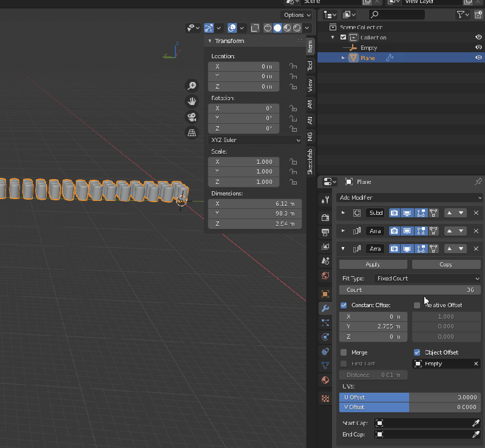The height and width of the screenshot is (448, 485).
Task: Open the Output properties tab icon
Action: pyautogui.click(x=325, y=232)
